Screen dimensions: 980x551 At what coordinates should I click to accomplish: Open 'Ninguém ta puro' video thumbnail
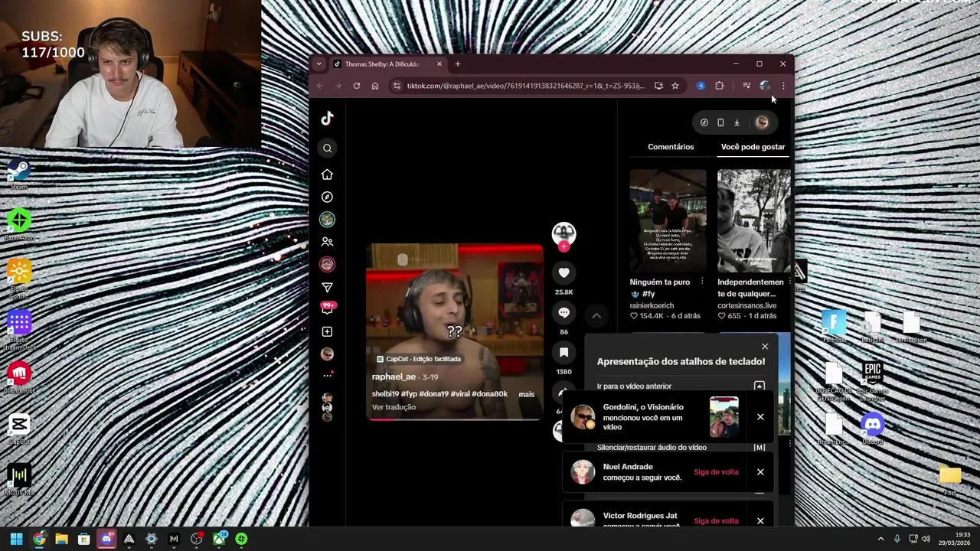point(668,221)
